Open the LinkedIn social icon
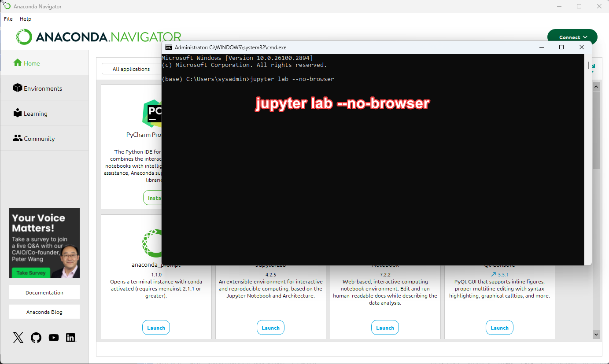609x364 pixels. click(x=71, y=338)
